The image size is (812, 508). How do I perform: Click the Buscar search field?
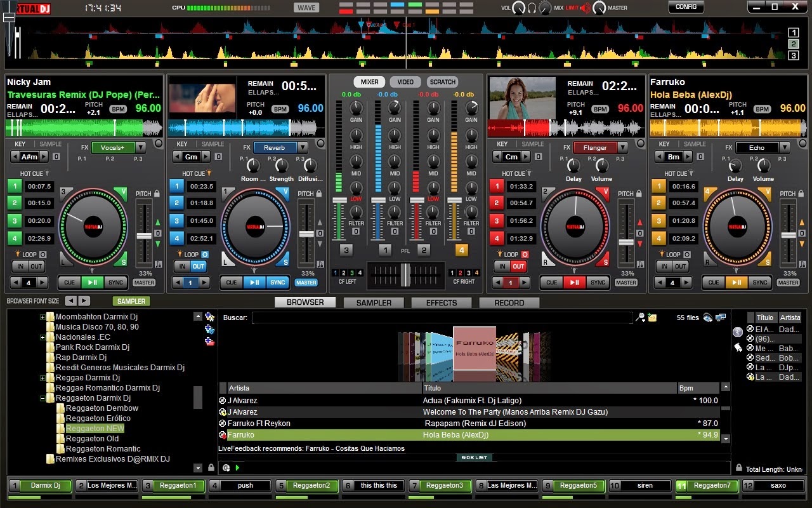click(442, 317)
